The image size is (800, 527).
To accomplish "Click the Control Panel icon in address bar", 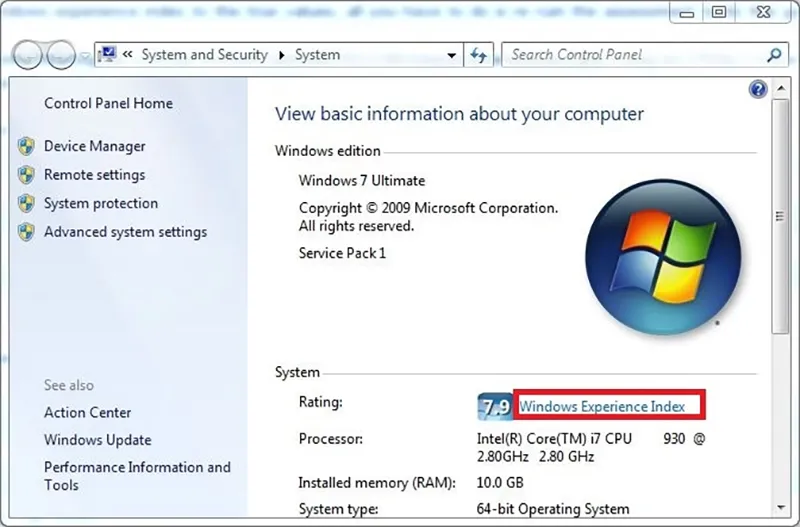I will 108,55.
